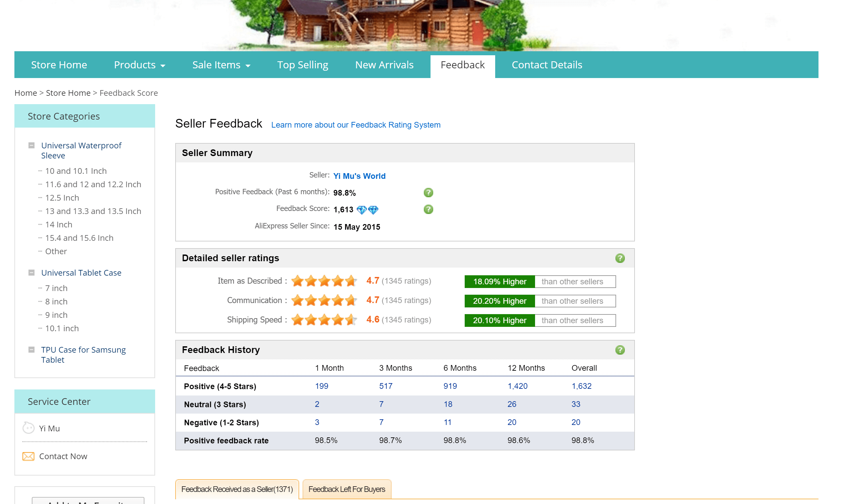
Task: Open the Contact Details menu item
Action: 546,65
